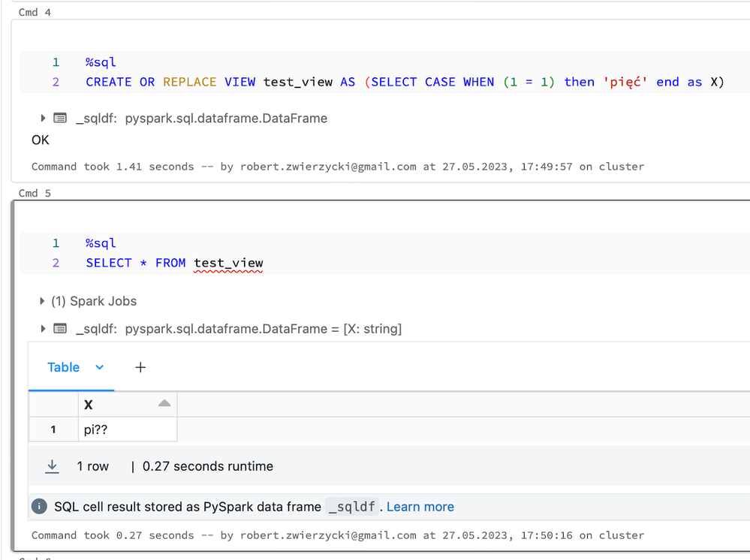Click the CREATE OR REPLACE VIEW code line
750x560 pixels.
[x=405, y=82]
